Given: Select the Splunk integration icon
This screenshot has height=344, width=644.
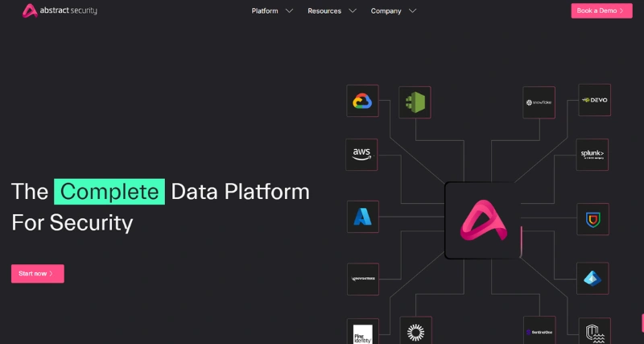Looking at the screenshot, I should tap(592, 154).
